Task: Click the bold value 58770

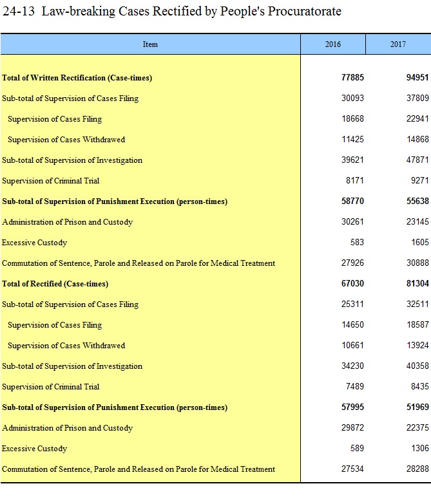Action: [352, 201]
